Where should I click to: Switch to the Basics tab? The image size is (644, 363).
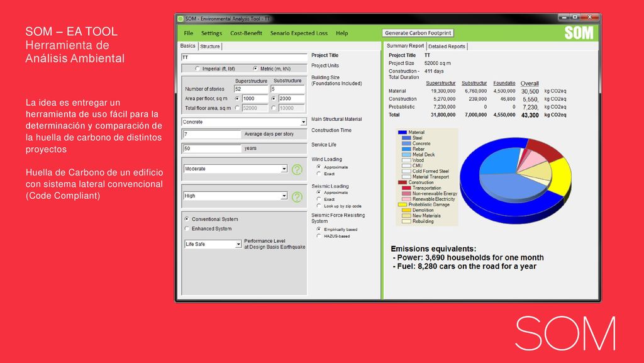pyautogui.click(x=187, y=46)
